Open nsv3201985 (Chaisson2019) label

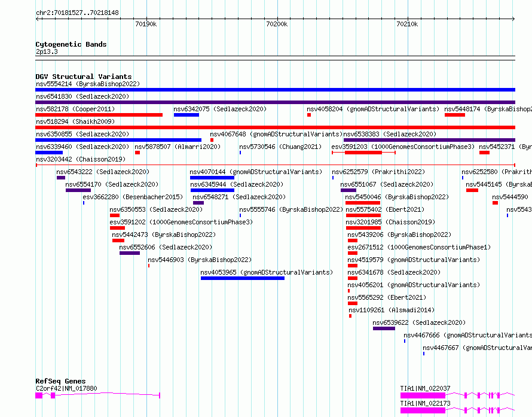(x=390, y=222)
